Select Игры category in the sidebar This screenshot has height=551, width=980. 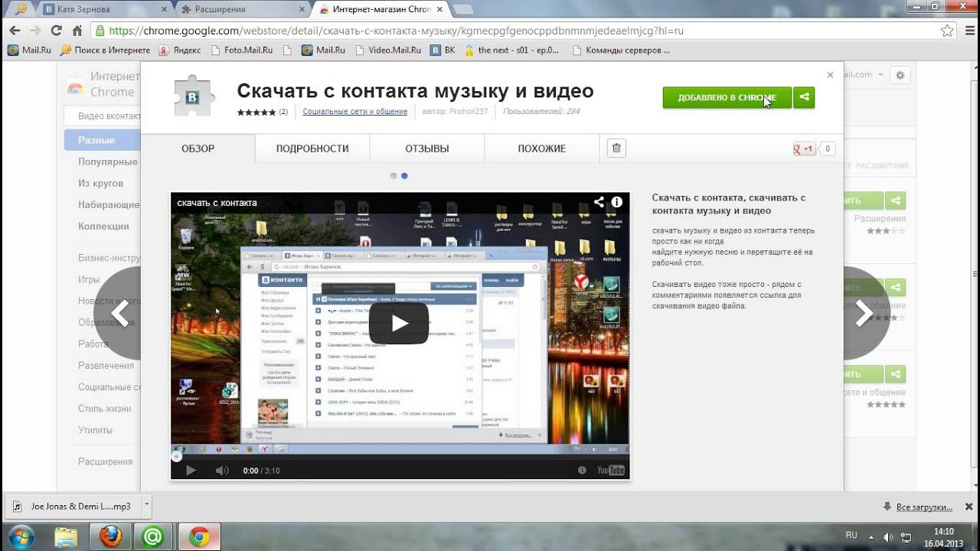pyautogui.click(x=89, y=279)
